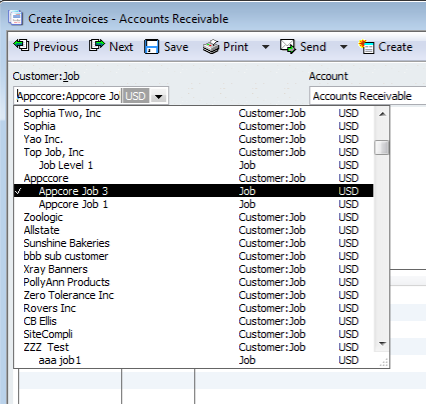Screen dimensions: 426x404
Task: Select SiteCompli customer
Action: click(194, 334)
